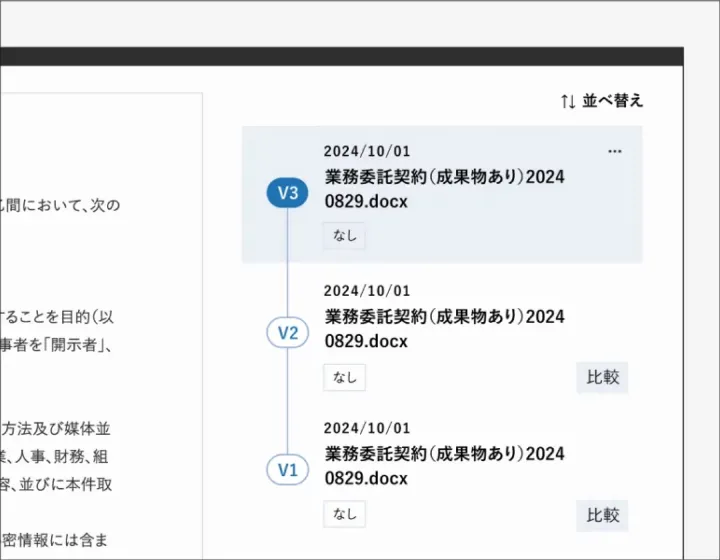Click the なし tag on V1 entry

coord(344,514)
